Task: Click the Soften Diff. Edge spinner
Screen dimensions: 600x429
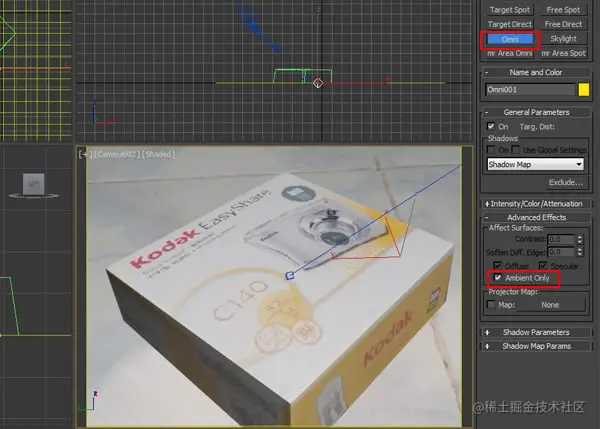Action: (579, 252)
